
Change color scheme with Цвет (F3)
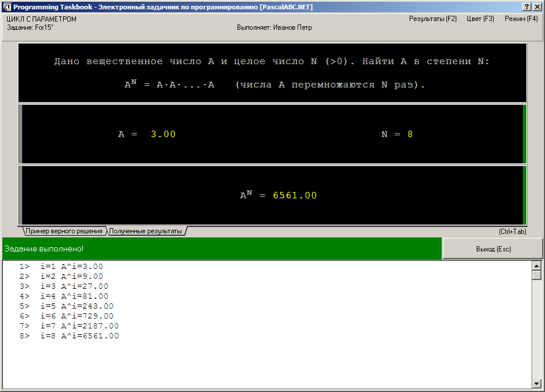[x=480, y=19]
